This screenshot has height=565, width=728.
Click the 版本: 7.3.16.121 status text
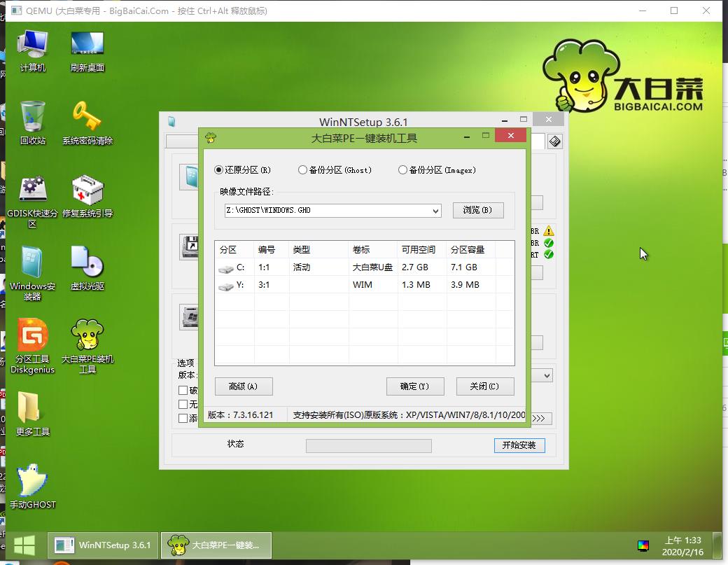pos(241,415)
